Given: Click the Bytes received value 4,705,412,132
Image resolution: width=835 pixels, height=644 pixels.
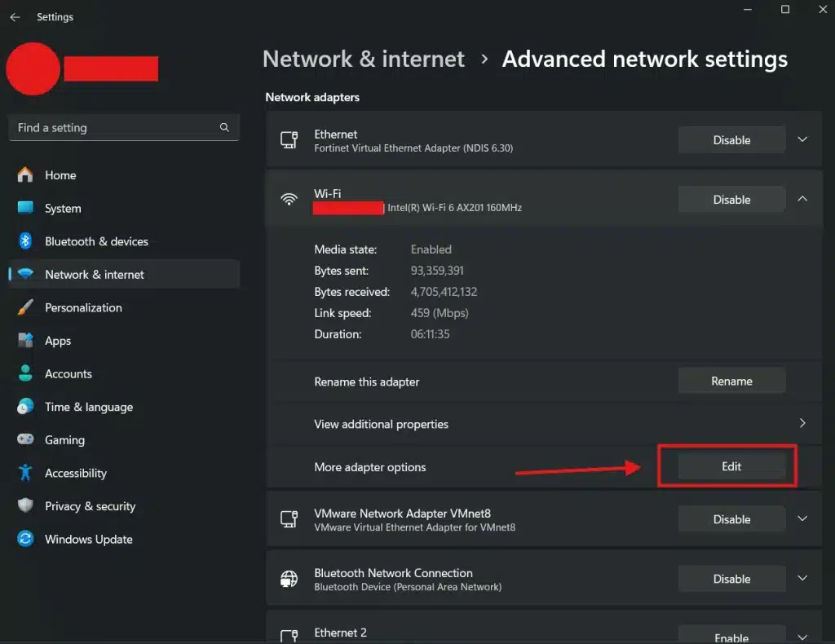Looking at the screenshot, I should click(444, 292).
